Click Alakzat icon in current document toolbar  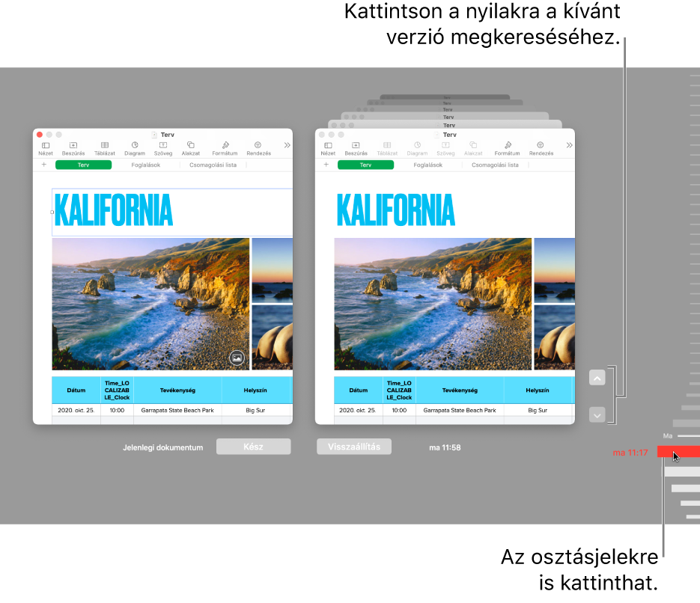pos(191,149)
